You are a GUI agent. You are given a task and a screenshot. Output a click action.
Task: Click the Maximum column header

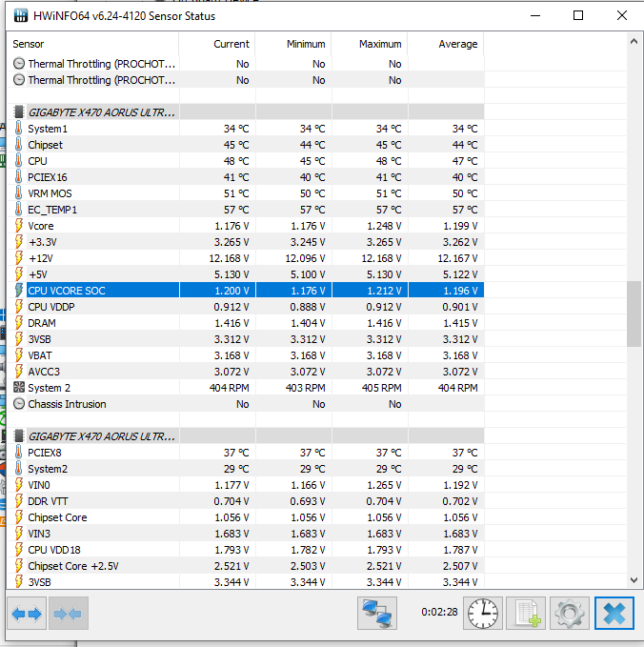point(370,44)
